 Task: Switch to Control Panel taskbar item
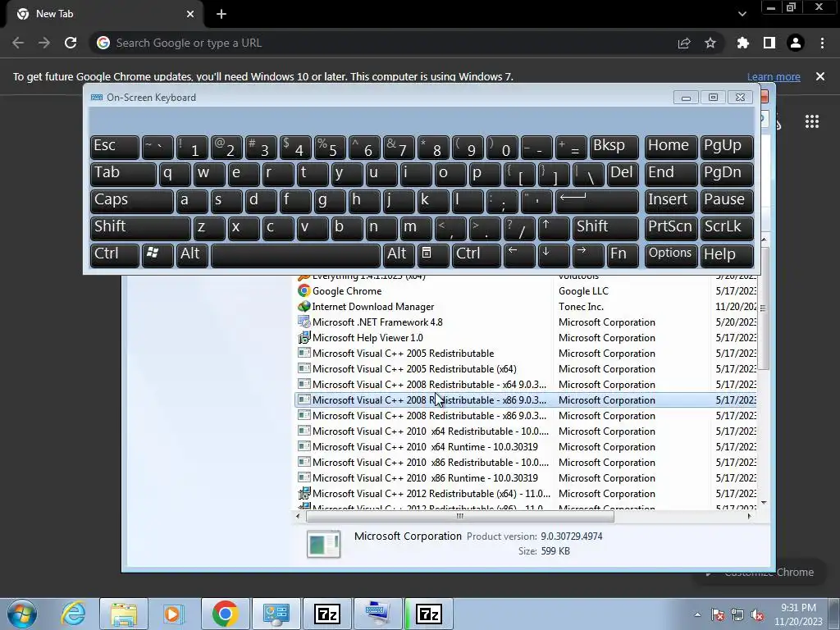pos(276,614)
